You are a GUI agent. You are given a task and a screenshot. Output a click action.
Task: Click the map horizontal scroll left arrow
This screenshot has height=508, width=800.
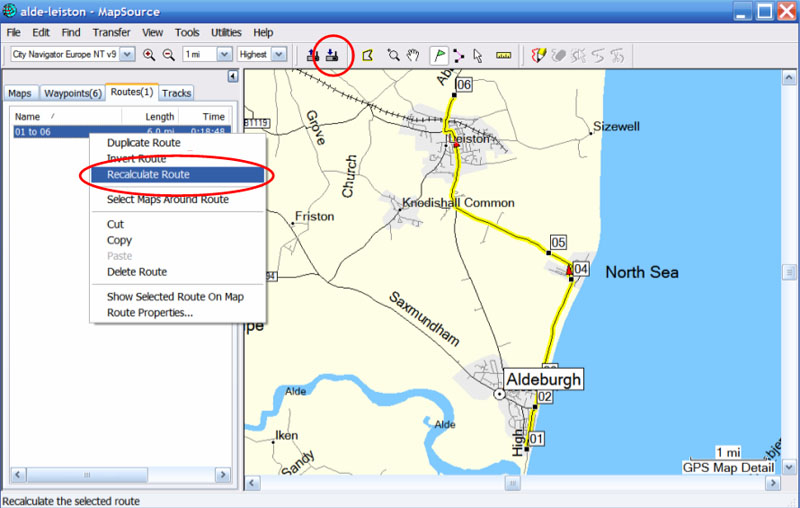tap(253, 482)
